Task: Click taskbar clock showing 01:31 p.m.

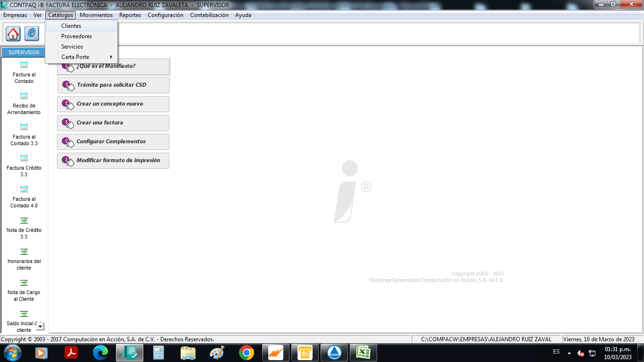Action: (618, 353)
